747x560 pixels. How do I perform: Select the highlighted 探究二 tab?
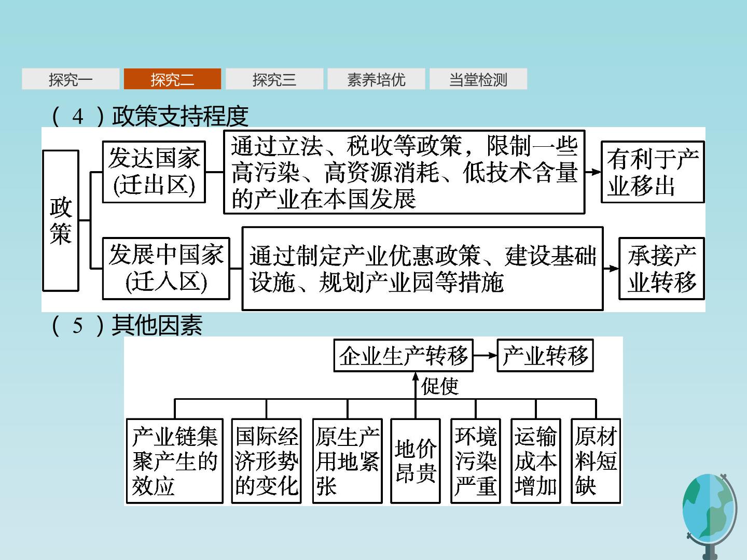coord(172,79)
